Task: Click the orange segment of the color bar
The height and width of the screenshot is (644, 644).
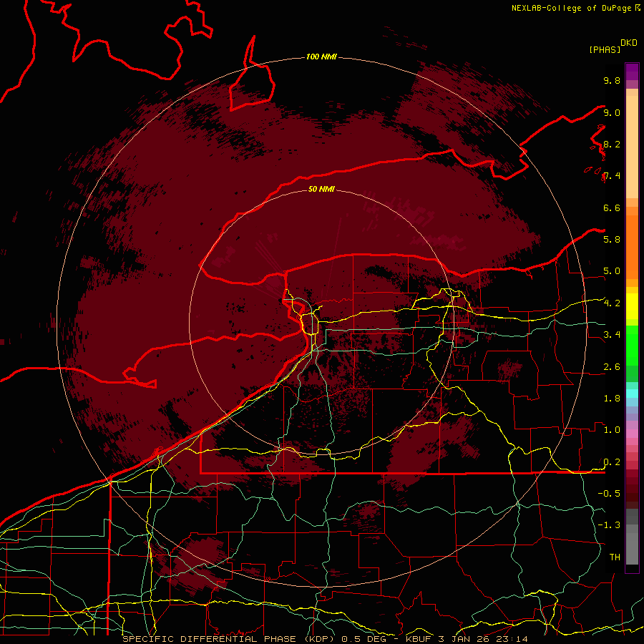Action: 632,246
